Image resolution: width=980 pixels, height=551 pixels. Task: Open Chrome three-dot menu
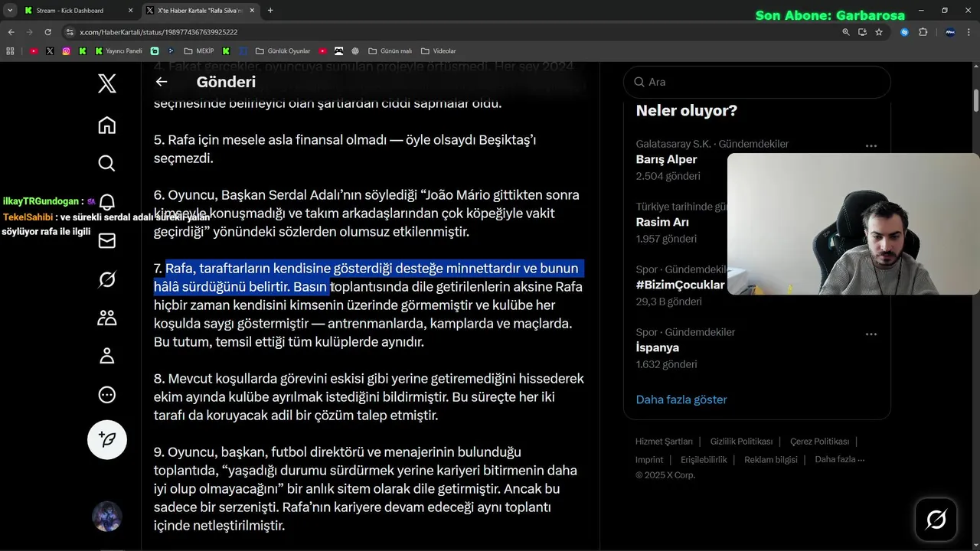point(969,32)
